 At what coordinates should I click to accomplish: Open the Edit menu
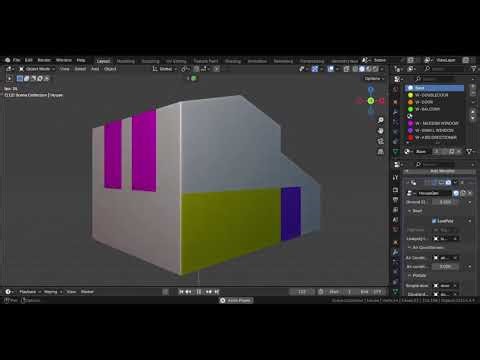[29, 60]
